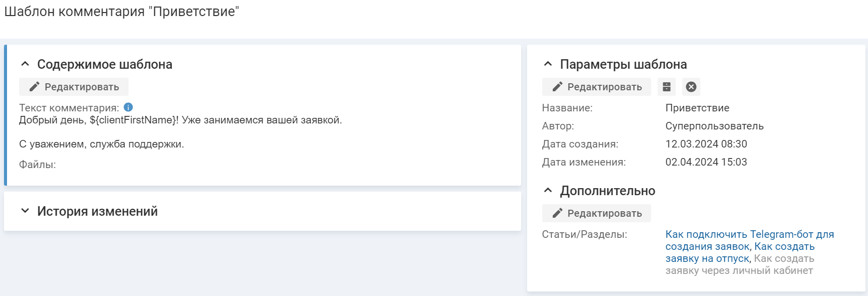Viewport: 868px width, 296px height.
Task: Click the author value "Суперпользователь"
Action: tap(714, 126)
